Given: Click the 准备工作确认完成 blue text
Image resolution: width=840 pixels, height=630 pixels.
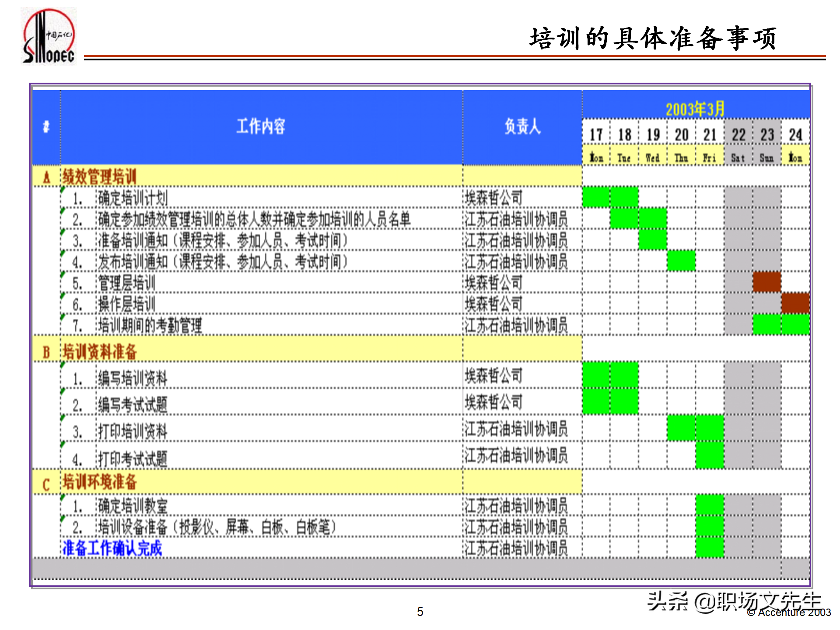Looking at the screenshot, I should click(x=112, y=548).
